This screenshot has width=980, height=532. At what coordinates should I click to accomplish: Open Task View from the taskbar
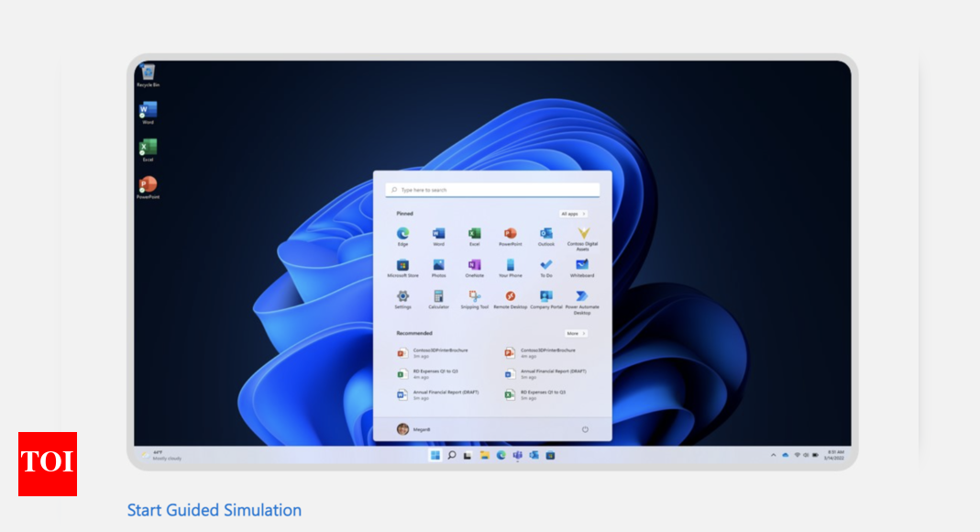pyautogui.click(x=468, y=455)
